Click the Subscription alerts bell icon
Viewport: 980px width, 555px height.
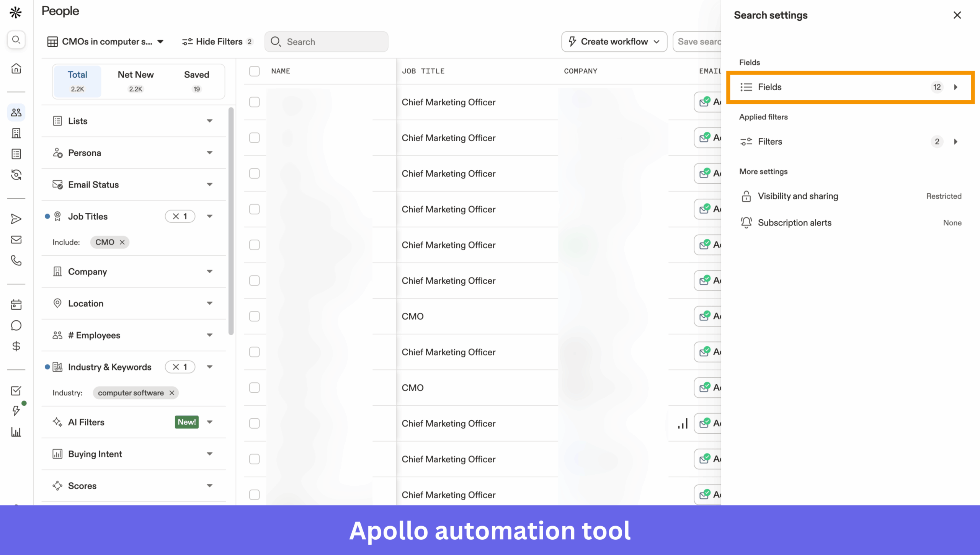click(x=746, y=223)
